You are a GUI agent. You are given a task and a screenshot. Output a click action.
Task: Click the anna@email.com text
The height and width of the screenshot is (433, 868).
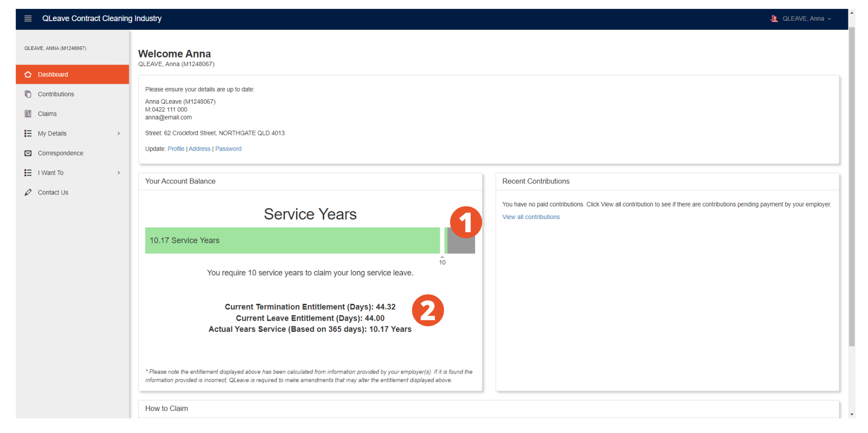coord(169,117)
